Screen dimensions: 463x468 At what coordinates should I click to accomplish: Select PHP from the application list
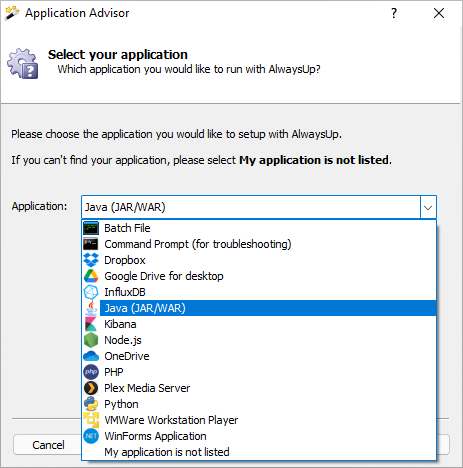pyautogui.click(x=259, y=372)
